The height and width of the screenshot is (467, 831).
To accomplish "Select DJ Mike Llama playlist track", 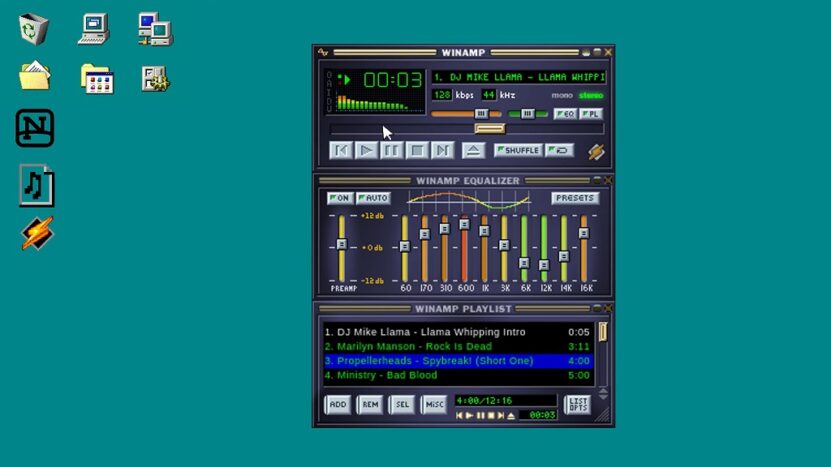I will tap(457, 332).
